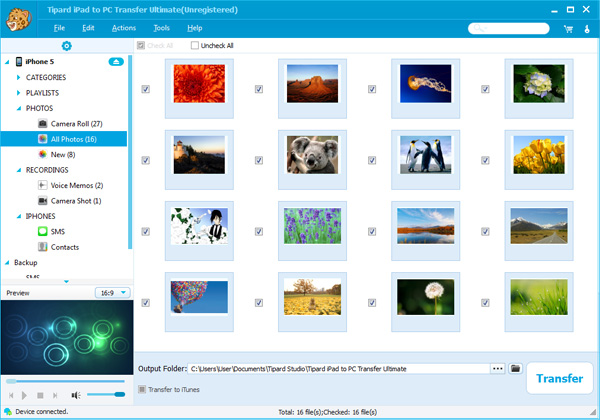Uncheck the koala photo checkbox
This screenshot has width=600, height=420.
[259, 160]
